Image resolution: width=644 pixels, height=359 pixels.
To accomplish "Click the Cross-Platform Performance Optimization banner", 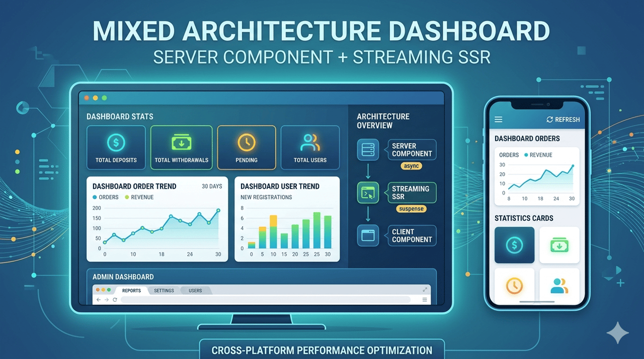I will coord(321,350).
